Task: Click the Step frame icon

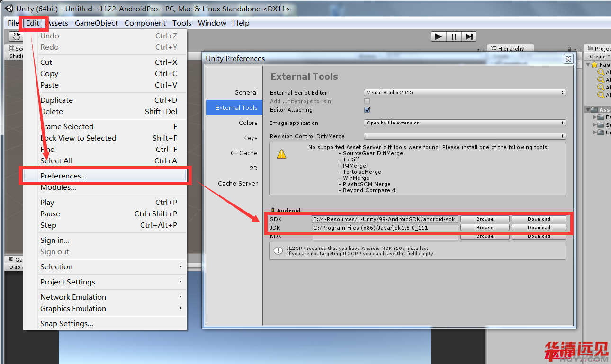Action: pyautogui.click(x=469, y=36)
